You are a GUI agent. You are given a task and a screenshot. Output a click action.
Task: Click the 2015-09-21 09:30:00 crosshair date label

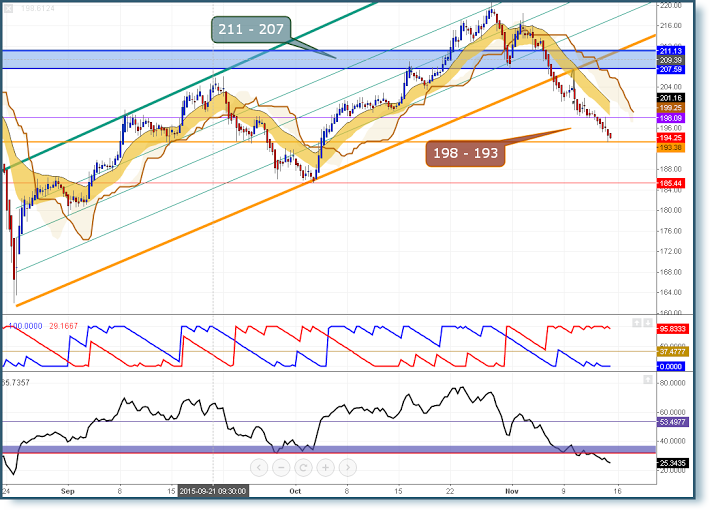[213, 491]
